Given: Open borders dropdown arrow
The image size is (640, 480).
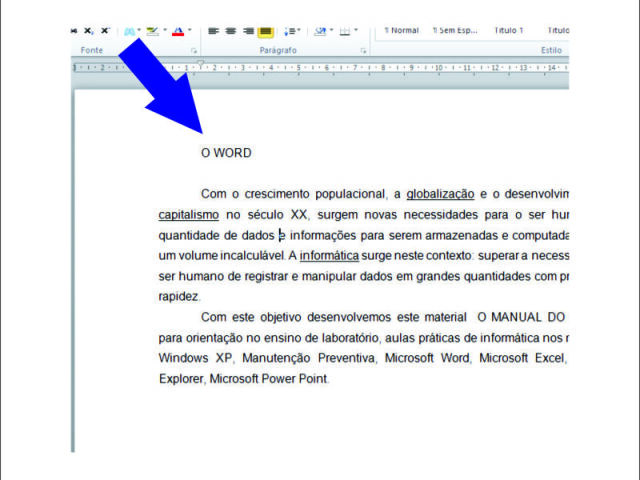Looking at the screenshot, I should tap(356, 30).
